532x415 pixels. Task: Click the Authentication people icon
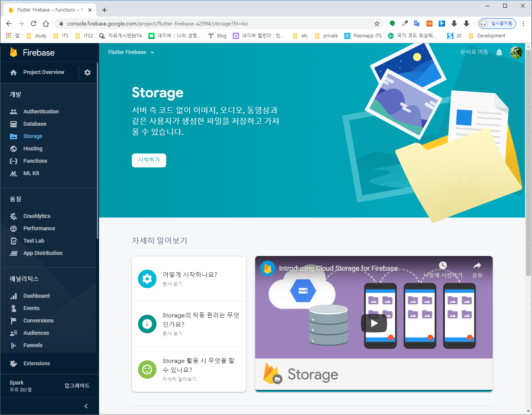(13, 111)
